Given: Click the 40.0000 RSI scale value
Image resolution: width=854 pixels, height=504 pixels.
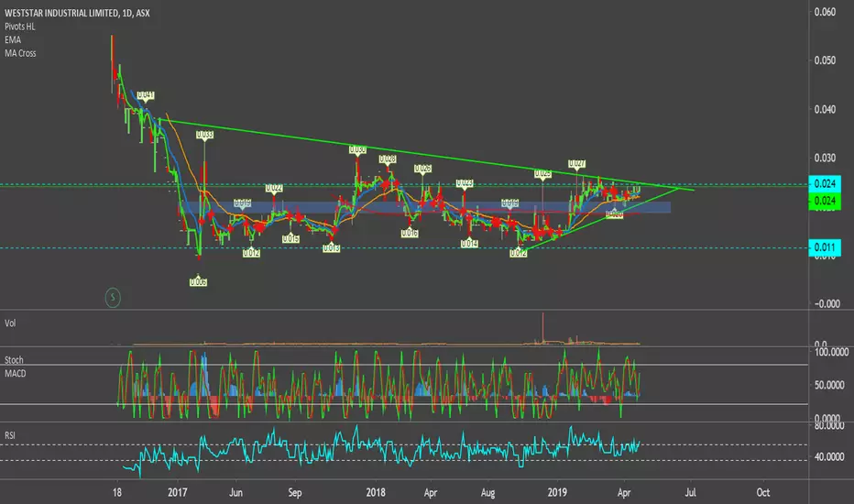Looking at the screenshot, I should click(831, 456).
